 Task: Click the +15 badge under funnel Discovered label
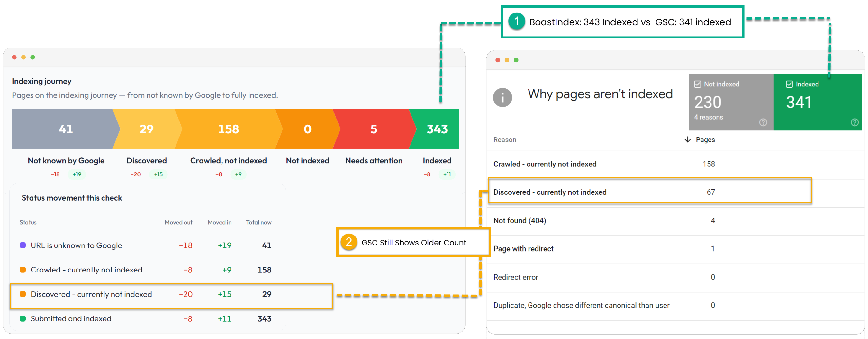pyautogui.click(x=158, y=174)
